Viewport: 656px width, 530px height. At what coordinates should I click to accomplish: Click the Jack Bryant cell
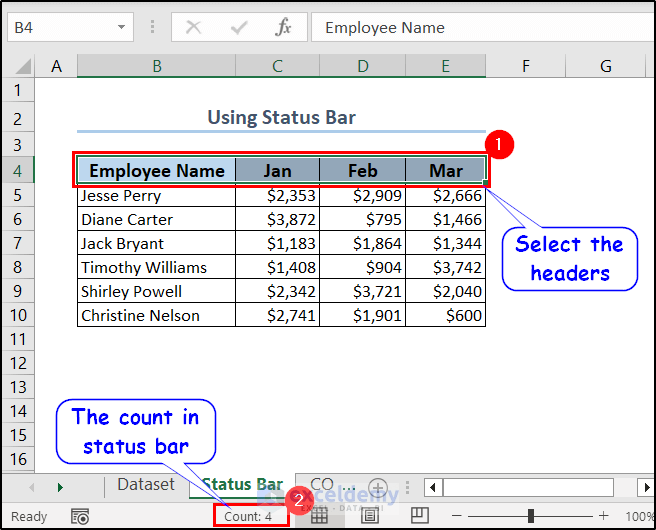(156, 243)
